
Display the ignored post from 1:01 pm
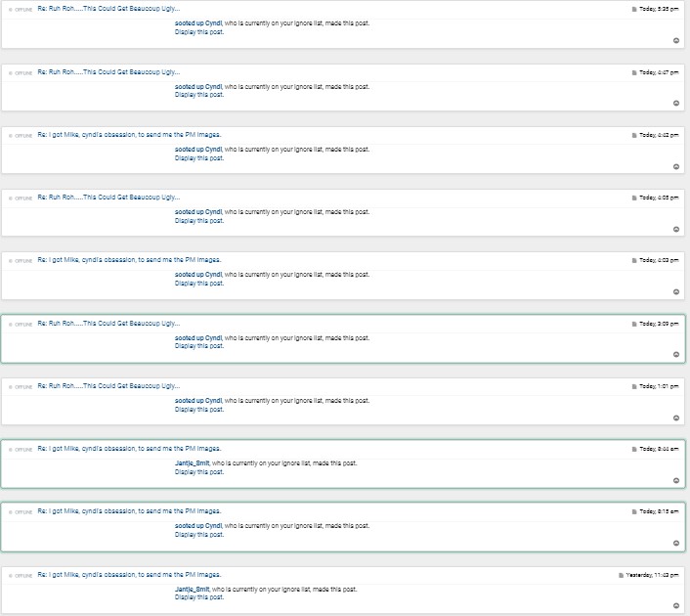tap(199, 410)
